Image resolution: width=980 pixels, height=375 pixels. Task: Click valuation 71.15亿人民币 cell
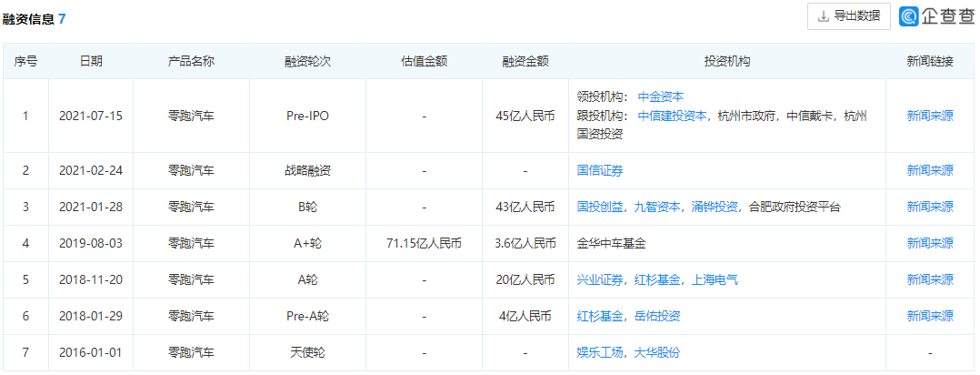pyautogui.click(x=424, y=243)
